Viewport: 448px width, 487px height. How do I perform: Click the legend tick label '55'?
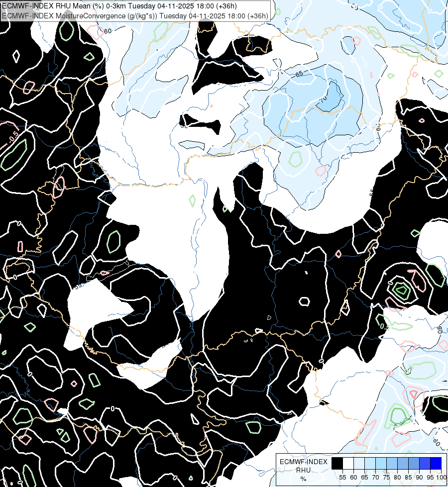[x=342, y=478]
